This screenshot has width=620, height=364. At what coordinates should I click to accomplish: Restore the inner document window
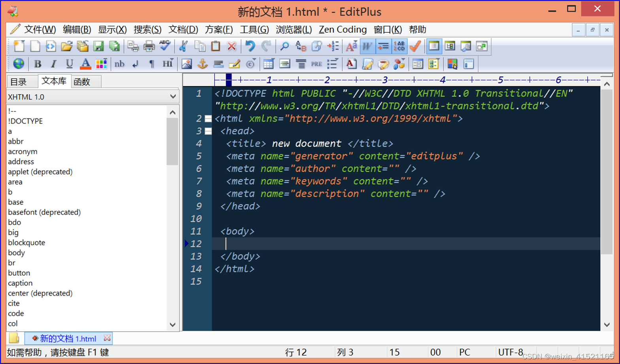pyautogui.click(x=592, y=30)
